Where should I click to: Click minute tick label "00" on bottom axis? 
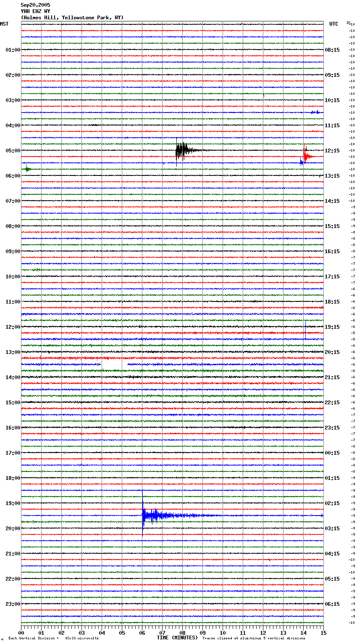tap(21, 633)
